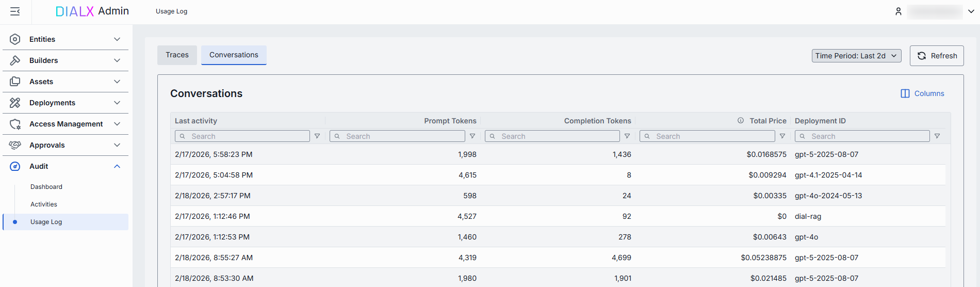Open the Last activity column filter icon

pos(317,136)
